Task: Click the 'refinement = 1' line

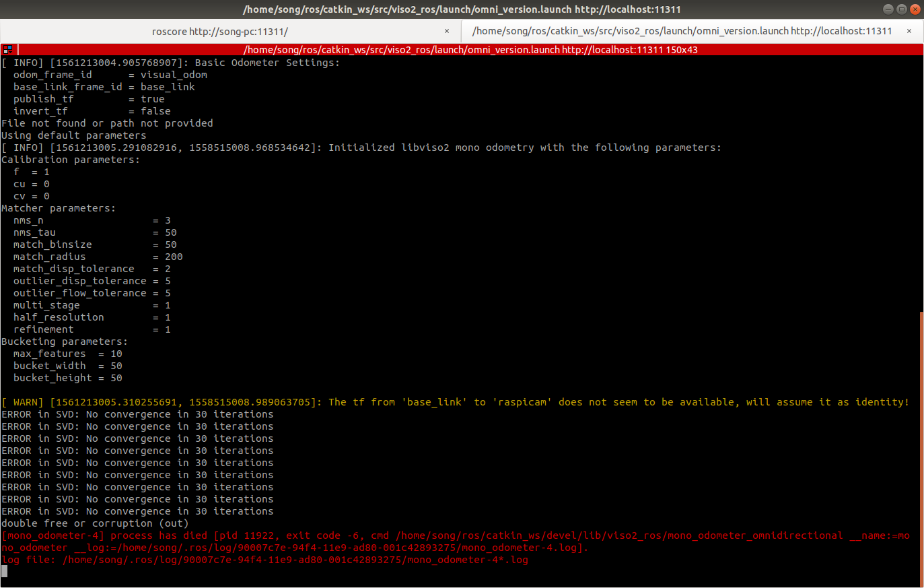Action: [92, 329]
